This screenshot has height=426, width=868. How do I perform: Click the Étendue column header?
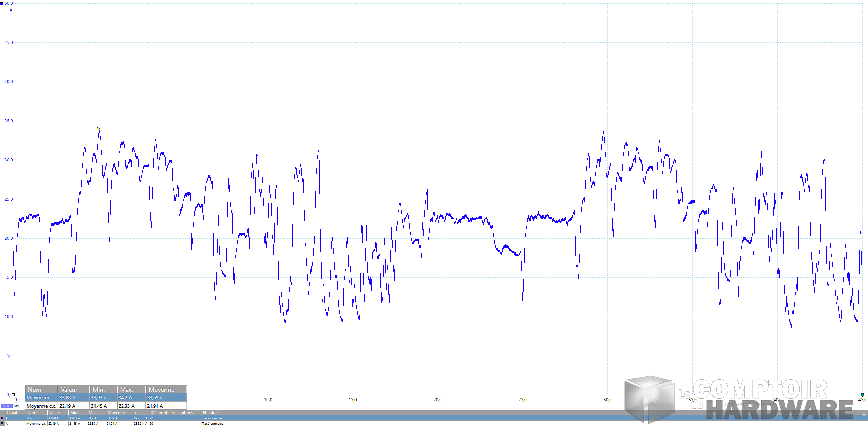coord(210,413)
